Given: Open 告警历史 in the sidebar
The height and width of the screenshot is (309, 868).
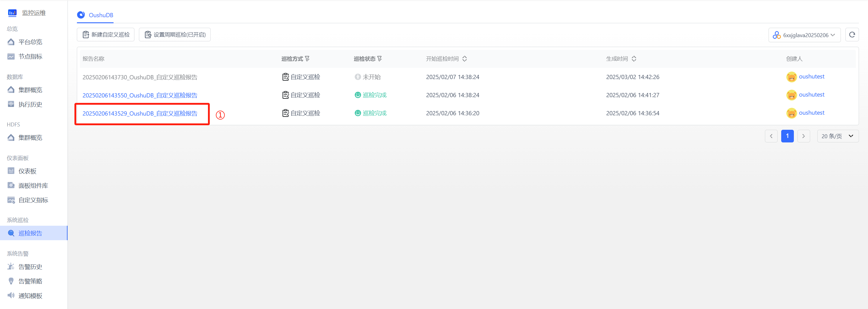Looking at the screenshot, I should [30, 267].
